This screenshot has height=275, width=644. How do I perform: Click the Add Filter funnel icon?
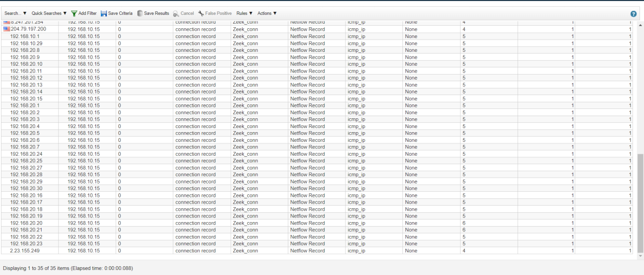pos(74,13)
